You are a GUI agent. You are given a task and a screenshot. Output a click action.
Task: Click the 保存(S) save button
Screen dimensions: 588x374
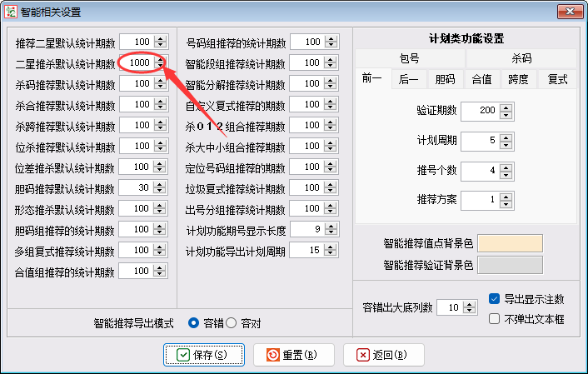point(204,355)
